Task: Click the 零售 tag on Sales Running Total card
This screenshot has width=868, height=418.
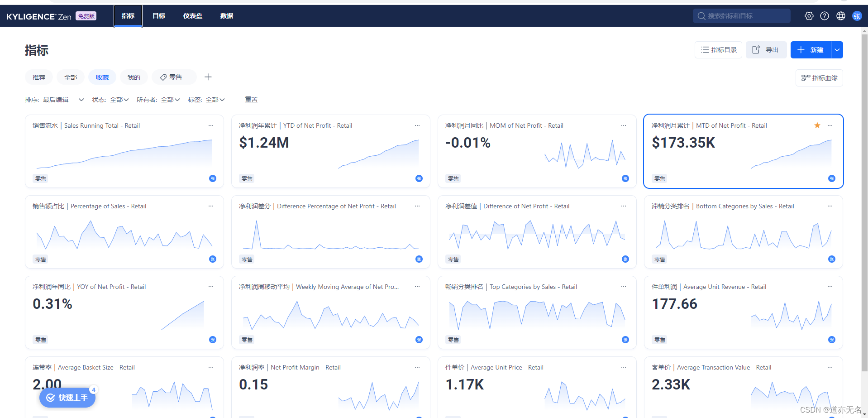Action: point(41,178)
